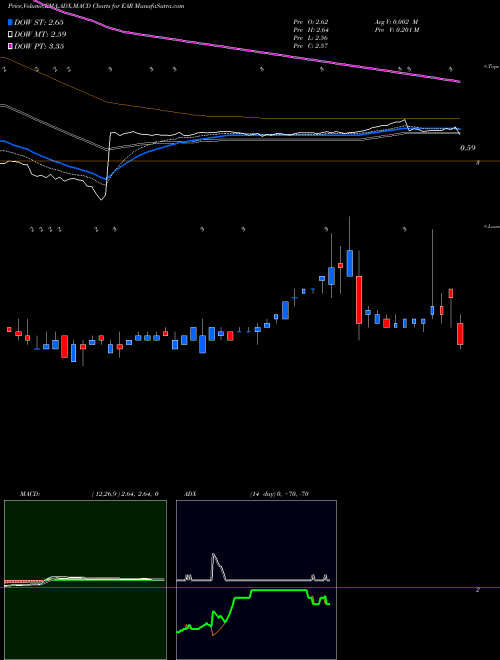Click the price axis label 3
Image resolution: width=500 pixels, height=660 pixels.
coord(478,162)
